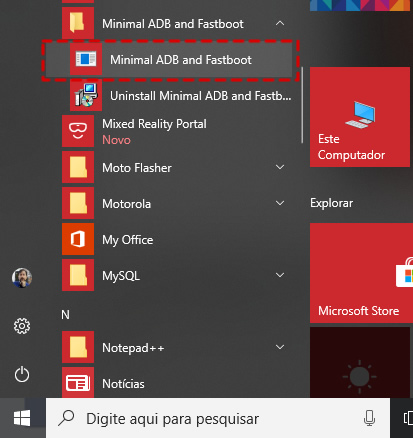Open the Notícias news app icon
Screen dimensions: 413x438
tap(78, 383)
